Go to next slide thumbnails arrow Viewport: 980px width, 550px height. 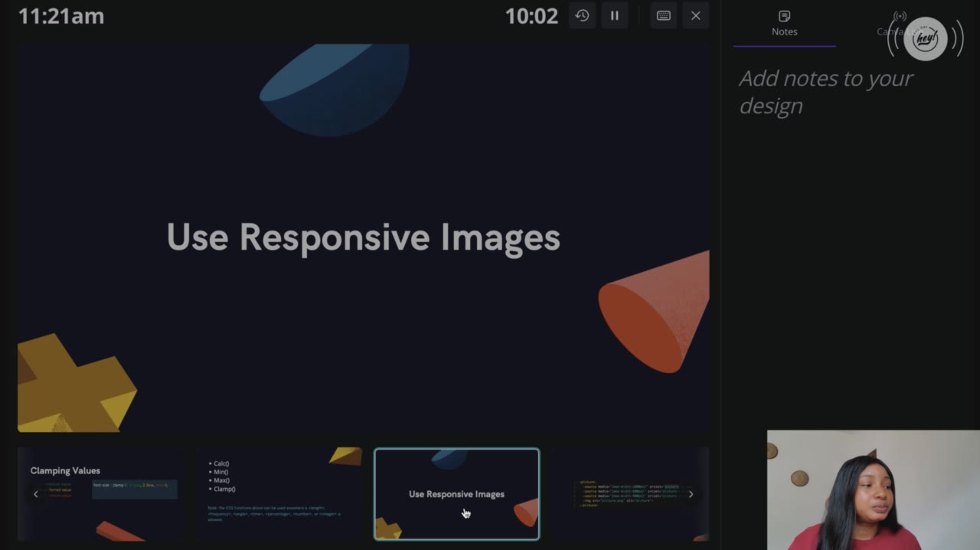(x=691, y=494)
